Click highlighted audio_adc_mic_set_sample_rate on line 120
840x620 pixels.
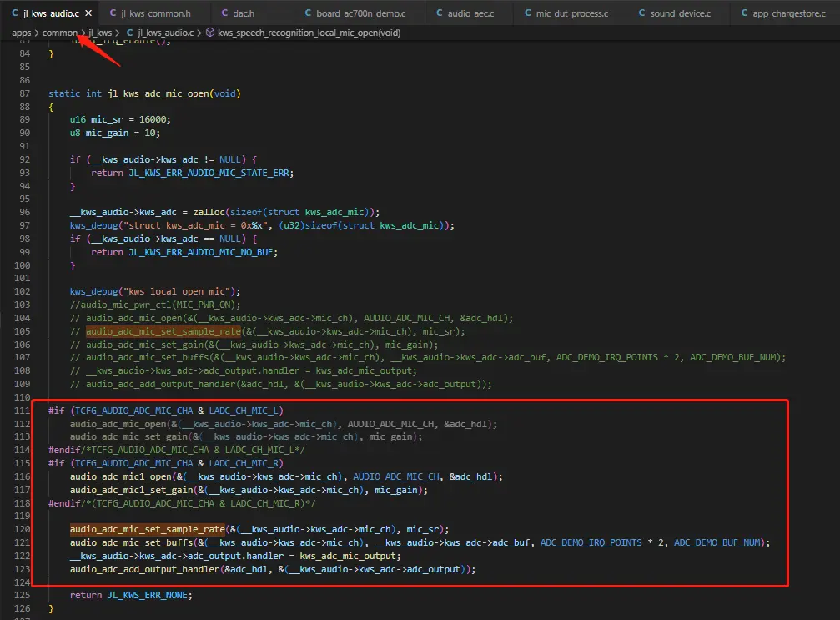148,529
